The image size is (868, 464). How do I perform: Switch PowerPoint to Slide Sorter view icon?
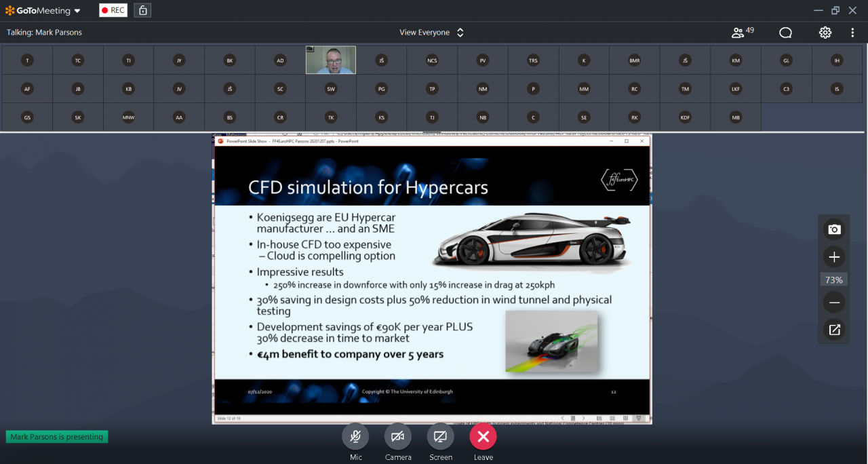click(612, 419)
